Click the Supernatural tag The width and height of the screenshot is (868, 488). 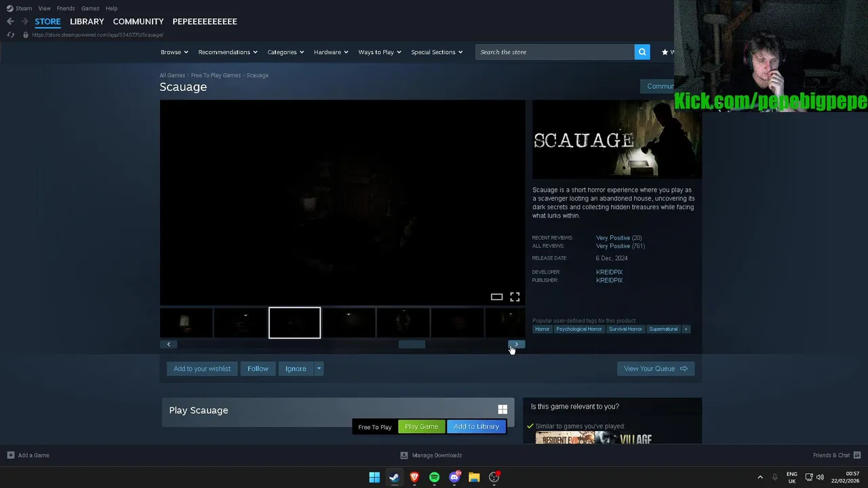coord(663,329)
